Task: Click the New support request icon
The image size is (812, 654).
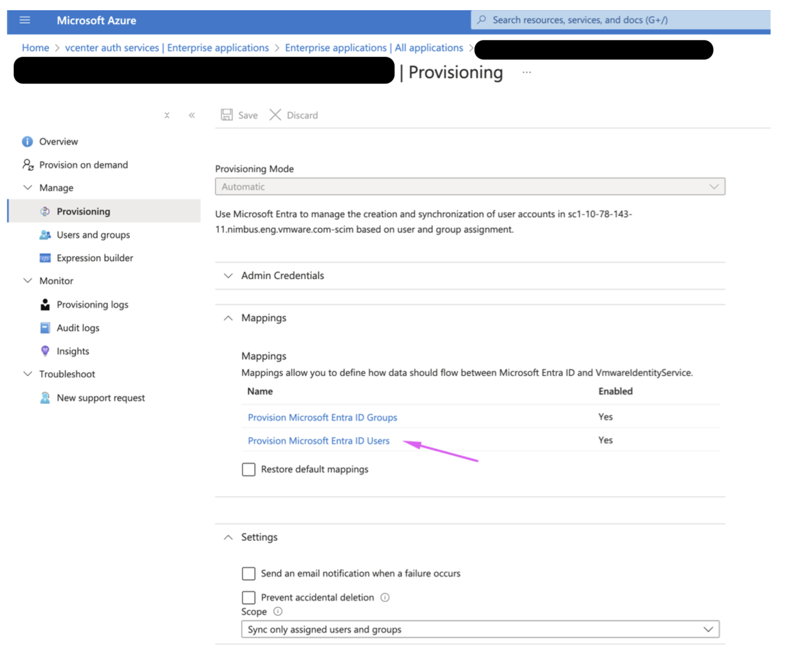Action: click(45, 398)
